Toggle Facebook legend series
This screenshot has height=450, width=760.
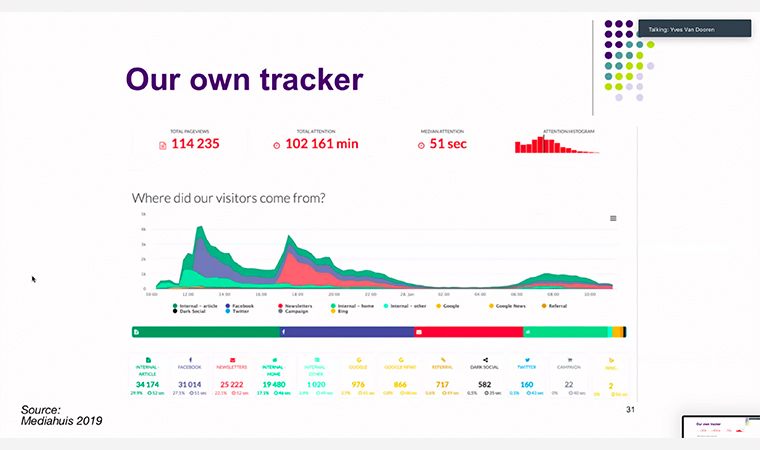pyautogui.click(x=239, y=306)
